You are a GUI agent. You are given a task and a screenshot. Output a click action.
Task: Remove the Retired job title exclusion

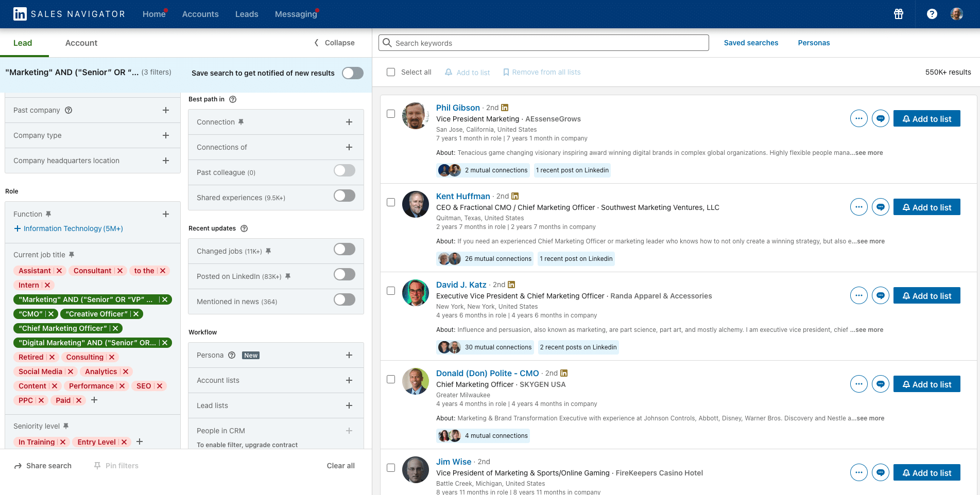tap(52, 357)
